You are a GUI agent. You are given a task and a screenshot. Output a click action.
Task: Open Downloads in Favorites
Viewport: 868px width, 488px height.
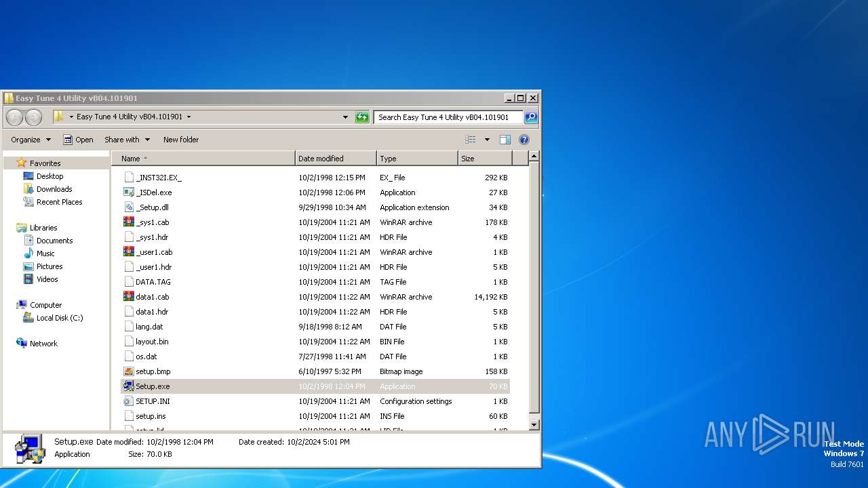(x=54, y=189)
